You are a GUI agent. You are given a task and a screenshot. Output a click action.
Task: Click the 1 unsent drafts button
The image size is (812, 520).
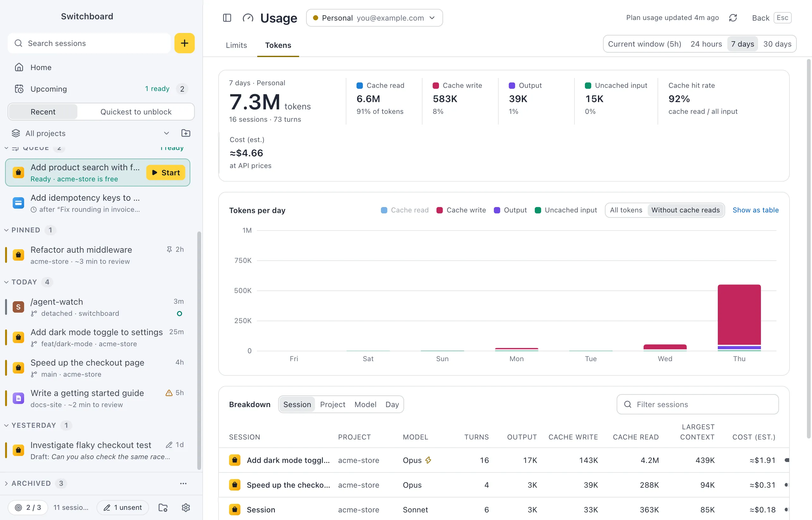(x=123, y=507)
